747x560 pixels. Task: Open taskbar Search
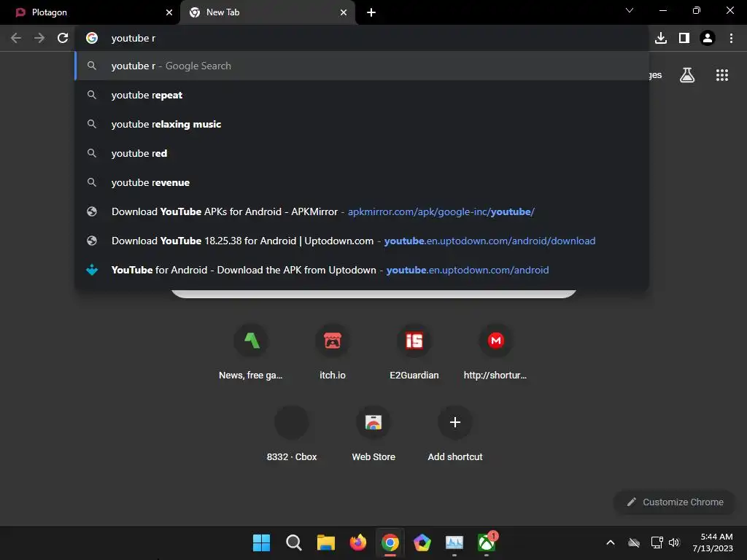(293, 542)
